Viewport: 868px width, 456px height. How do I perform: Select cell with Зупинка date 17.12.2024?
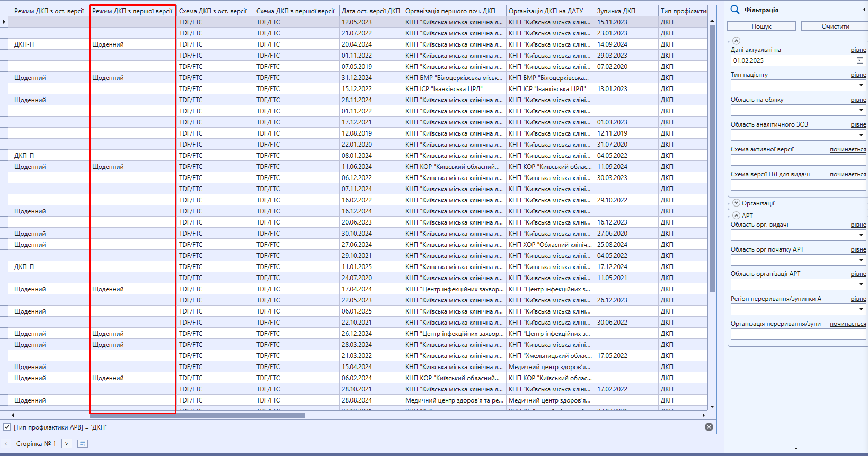(x=626, y=266)
